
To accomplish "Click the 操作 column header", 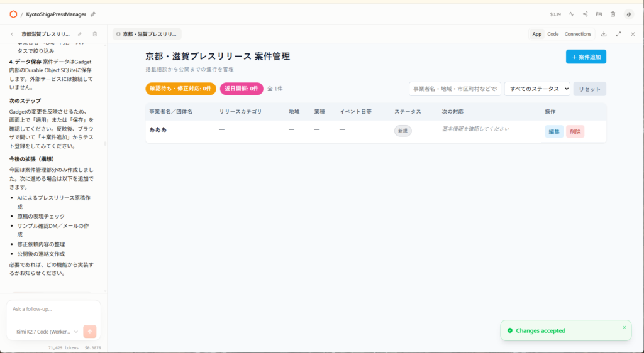I will point(550,112).
